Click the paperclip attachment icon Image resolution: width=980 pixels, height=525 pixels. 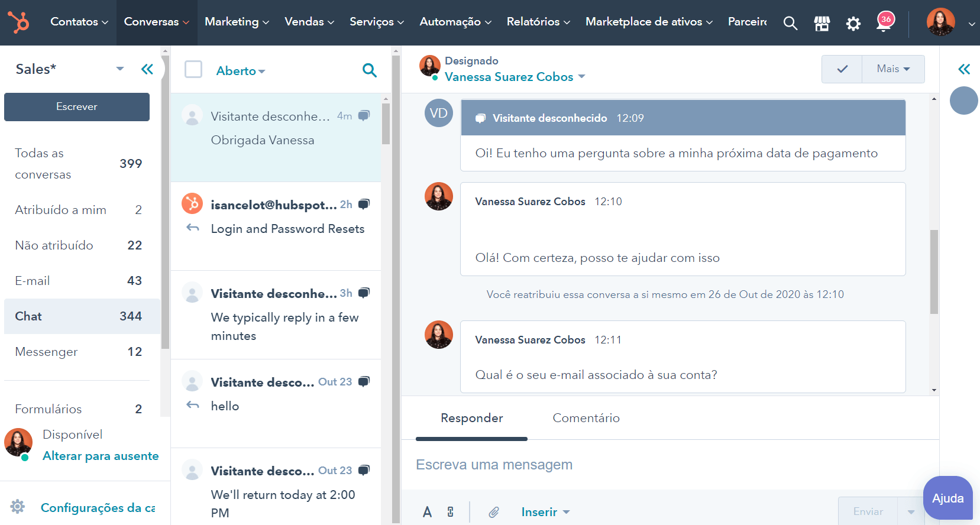494,512
